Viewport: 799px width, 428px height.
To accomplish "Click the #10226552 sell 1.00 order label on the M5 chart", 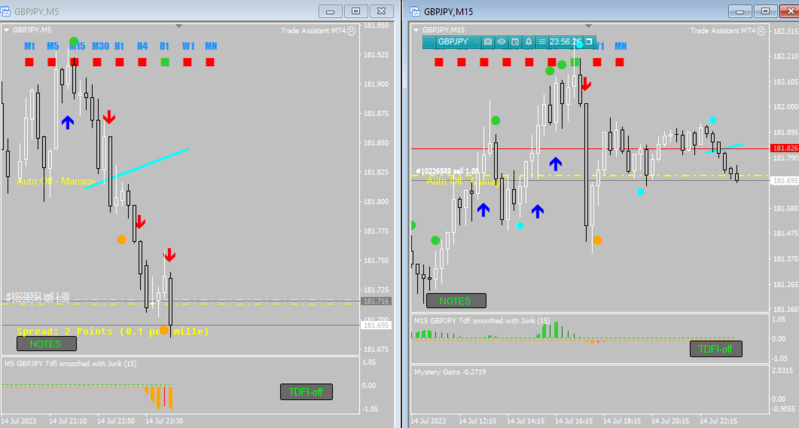I will click(x=38, y=296).
